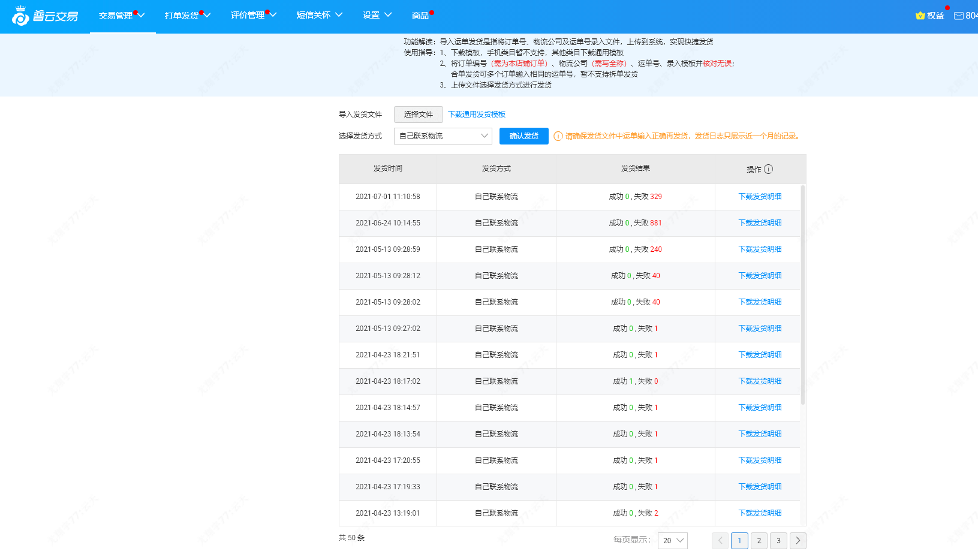The width and height of the screenshot is (978, 560).
Task: Click the timestamp 2021-06-24 10:14:55
Action: click(x=388, y=223)
